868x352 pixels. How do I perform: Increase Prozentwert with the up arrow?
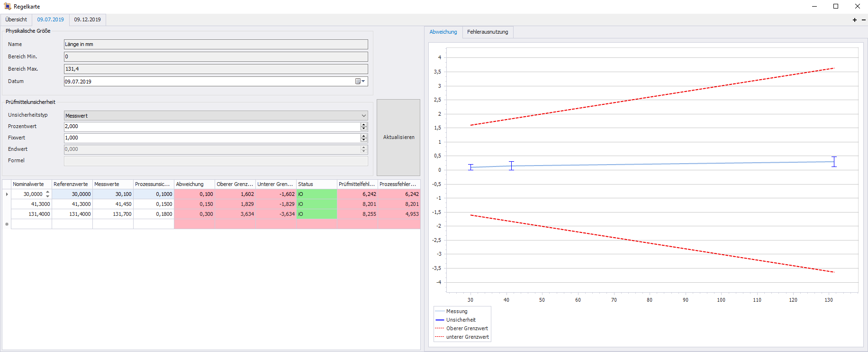pyautogui.click(x=364, y=125)
